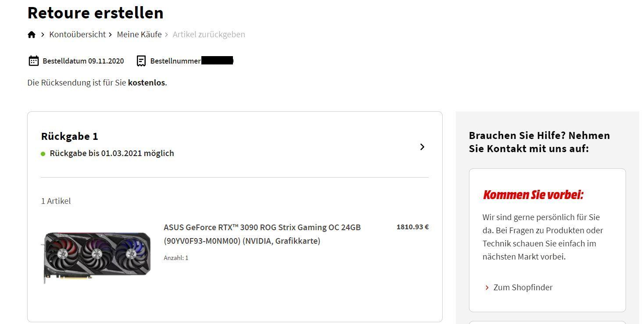The width and height of the screenshot is (644, 324).
Task: Click the Bestelldatum 09.11.2020 text
Action: coord(83,61)
